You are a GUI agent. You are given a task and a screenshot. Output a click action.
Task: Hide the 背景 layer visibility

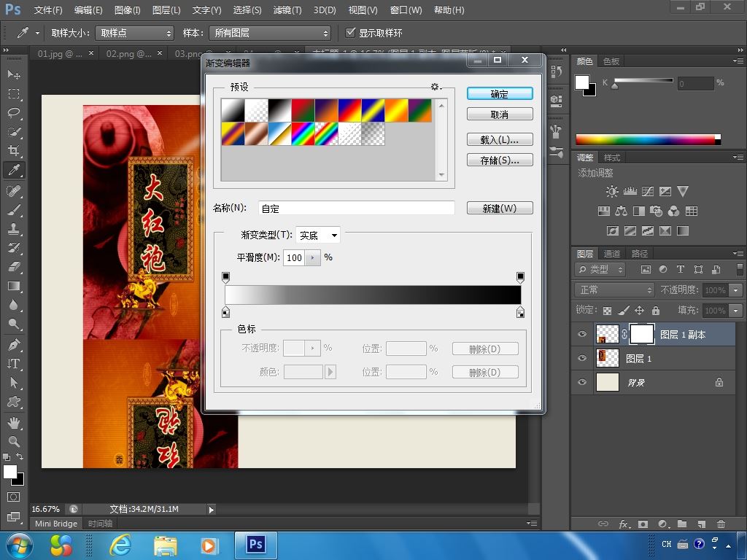point(582,382)
